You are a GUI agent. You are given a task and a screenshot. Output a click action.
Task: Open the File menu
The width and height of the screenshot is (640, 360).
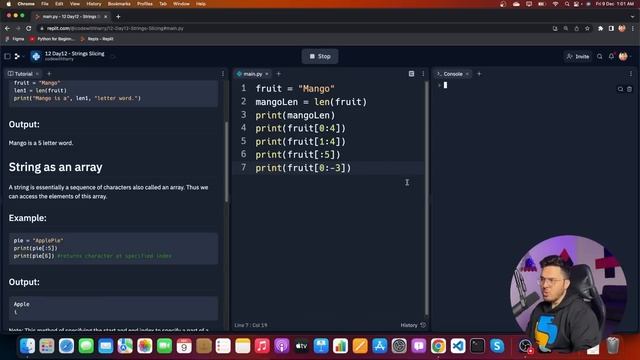(x=45, y=4)
